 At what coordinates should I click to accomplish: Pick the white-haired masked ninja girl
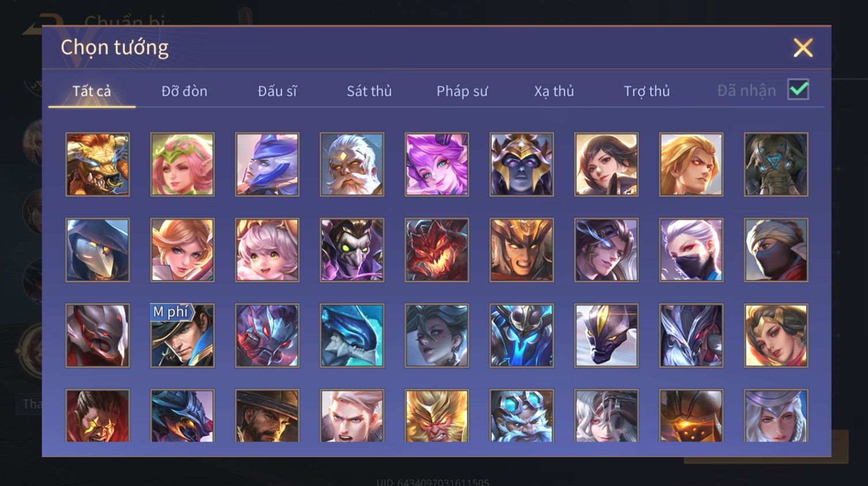[691, 250]
